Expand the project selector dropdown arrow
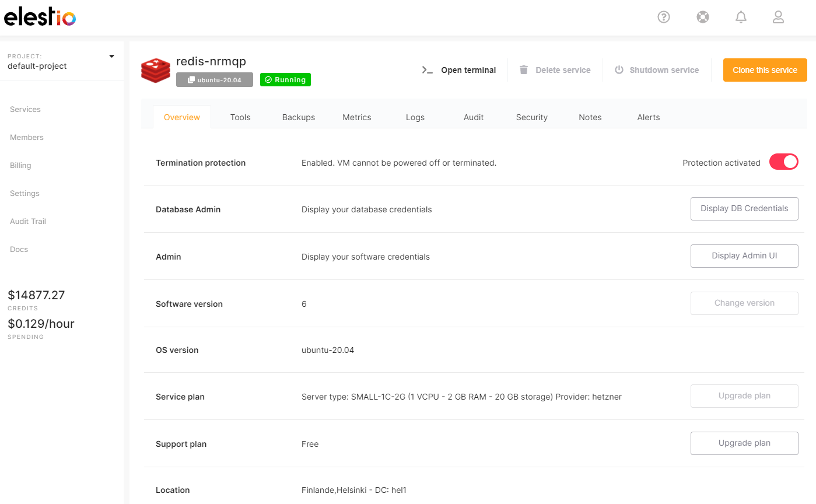 tap(112, 57)
